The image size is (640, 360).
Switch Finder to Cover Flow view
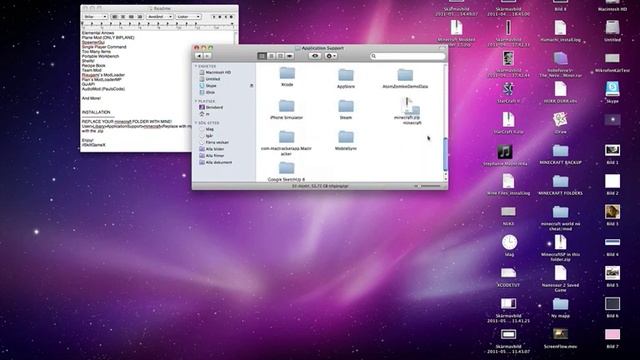point(289,56)
